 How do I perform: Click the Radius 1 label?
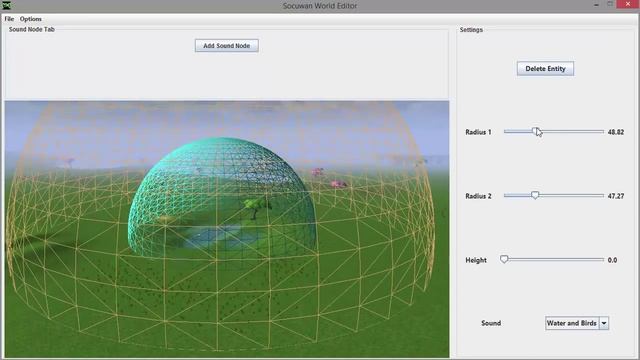point(478,132)
